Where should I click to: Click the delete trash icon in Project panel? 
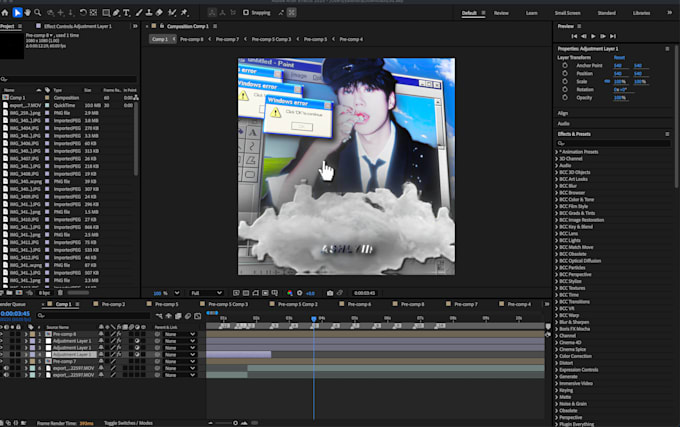(x=60, y=293)
